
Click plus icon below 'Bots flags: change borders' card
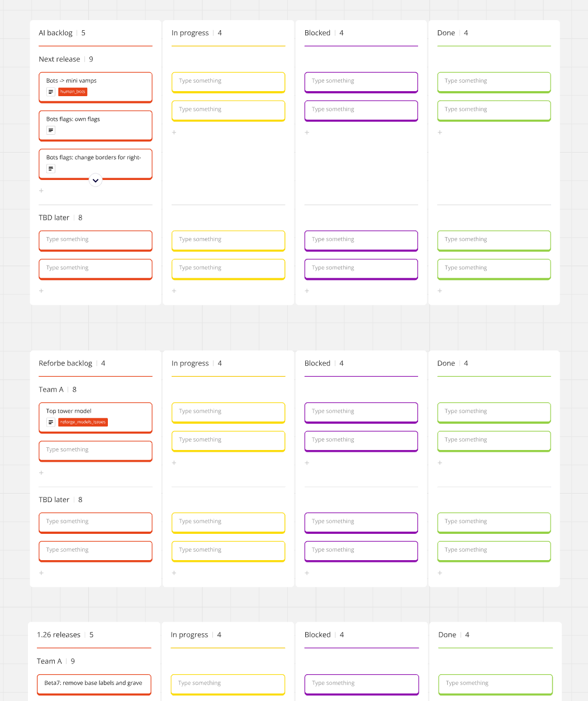pyautogui.click(x=41, y=191)
